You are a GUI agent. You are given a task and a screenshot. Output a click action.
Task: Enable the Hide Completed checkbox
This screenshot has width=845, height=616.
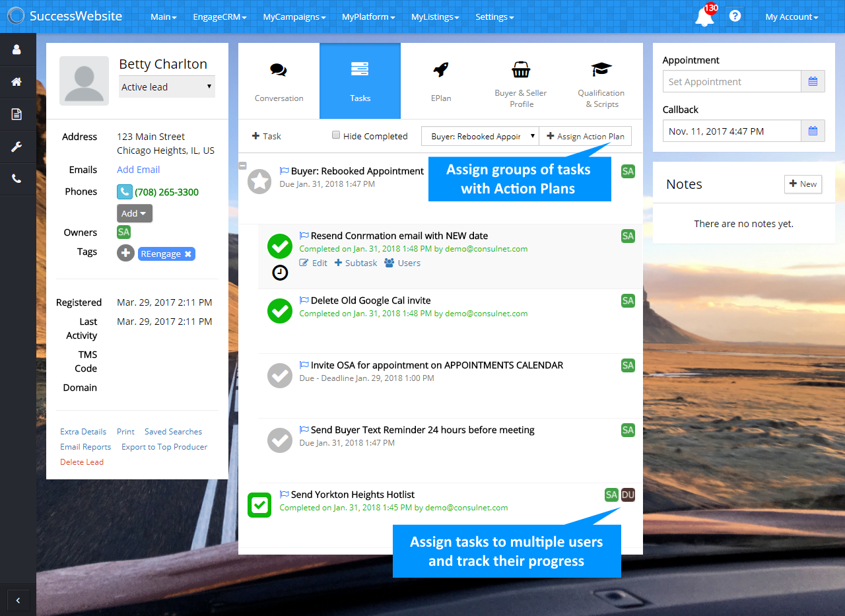point(336,135)
